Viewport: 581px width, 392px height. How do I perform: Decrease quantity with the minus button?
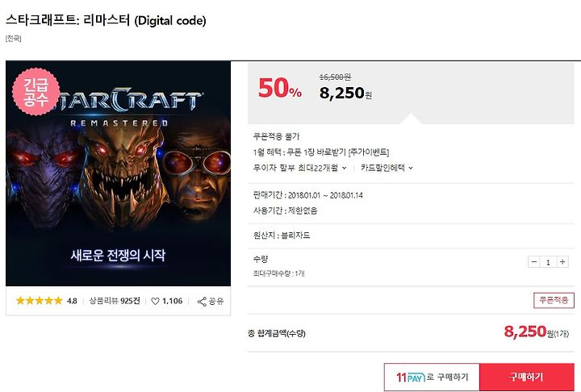tap(534, 261)
